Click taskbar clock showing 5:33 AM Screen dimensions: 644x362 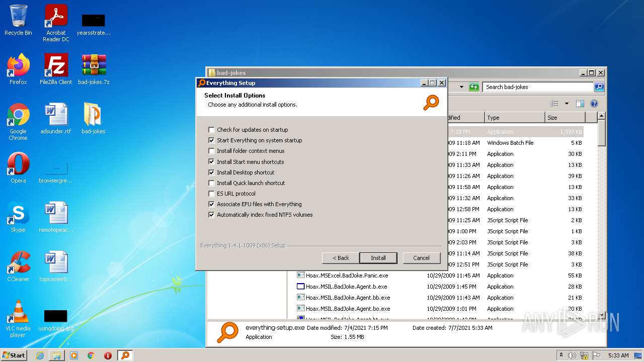[x=618, y=355]
